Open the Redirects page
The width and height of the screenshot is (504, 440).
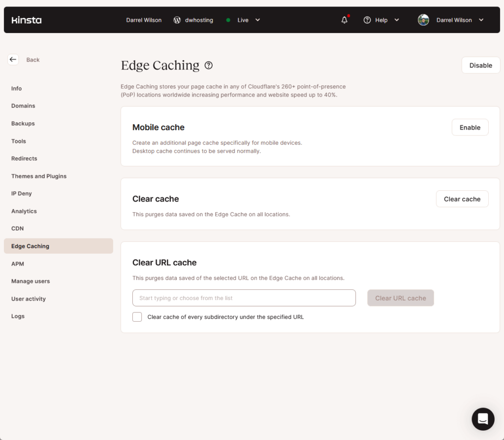click(x=24, y=159)
